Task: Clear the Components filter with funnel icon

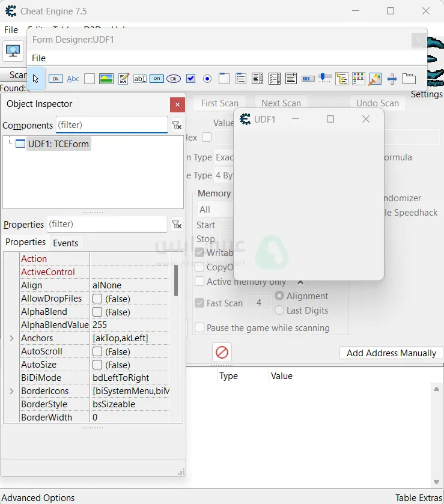Action: [177, 125]
